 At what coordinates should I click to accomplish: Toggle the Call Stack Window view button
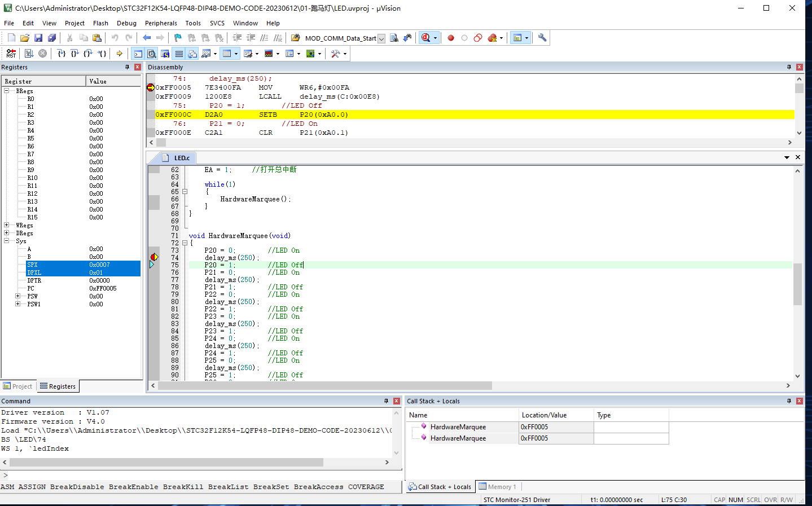coord(192,54)
